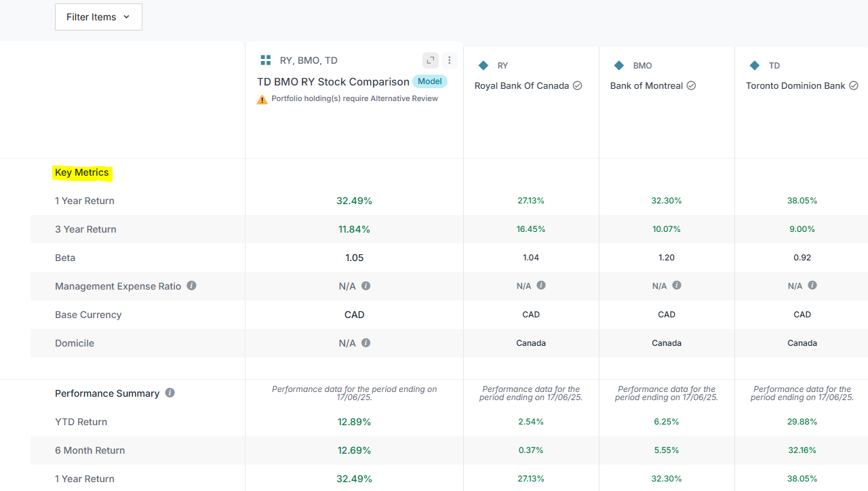
Task: Click info icon next to TD's MER N/A
Action: [812, 286]
